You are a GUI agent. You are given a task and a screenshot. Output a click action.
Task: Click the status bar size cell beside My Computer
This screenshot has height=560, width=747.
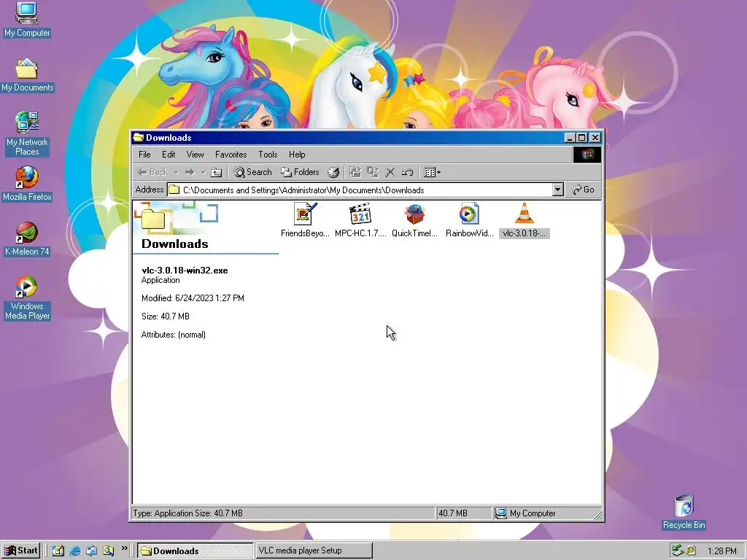point(463,513)
